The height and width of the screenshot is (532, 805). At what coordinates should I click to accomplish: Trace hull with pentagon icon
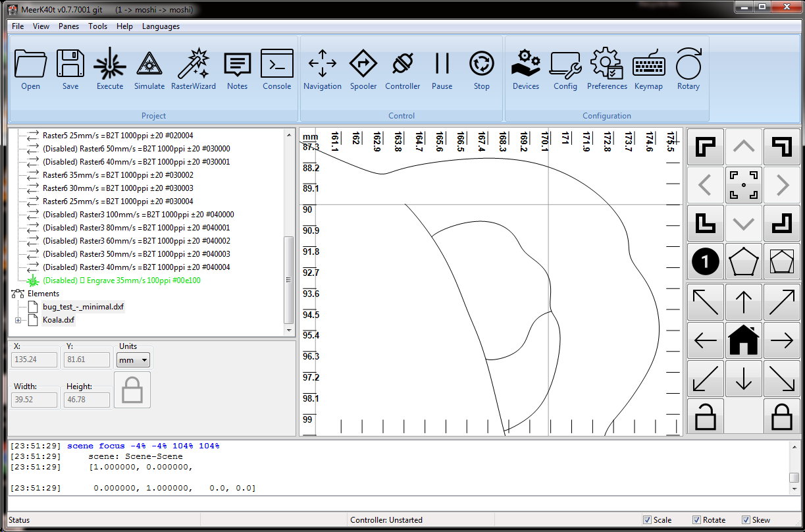744,262
